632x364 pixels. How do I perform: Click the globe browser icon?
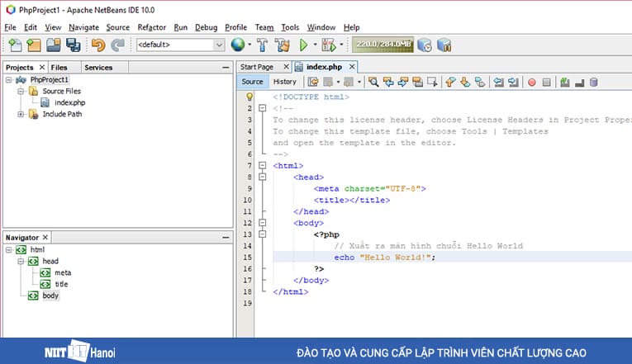(x=238, y=45)
